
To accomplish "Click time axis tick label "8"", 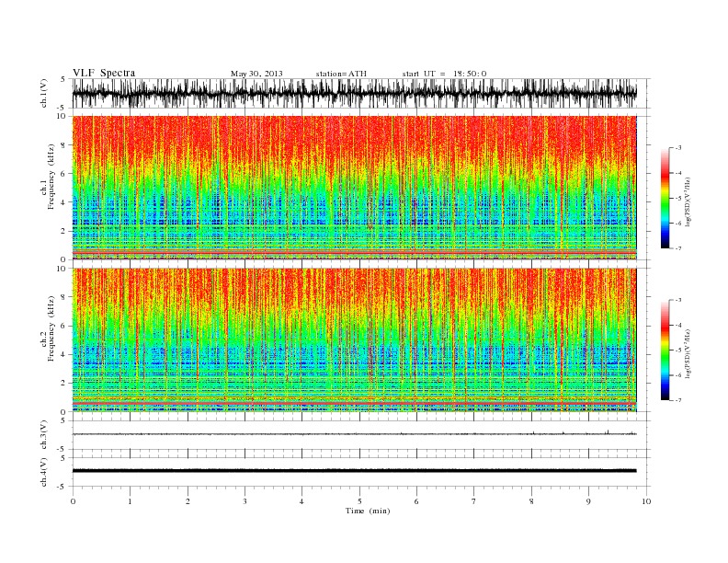I will [531, 501].
